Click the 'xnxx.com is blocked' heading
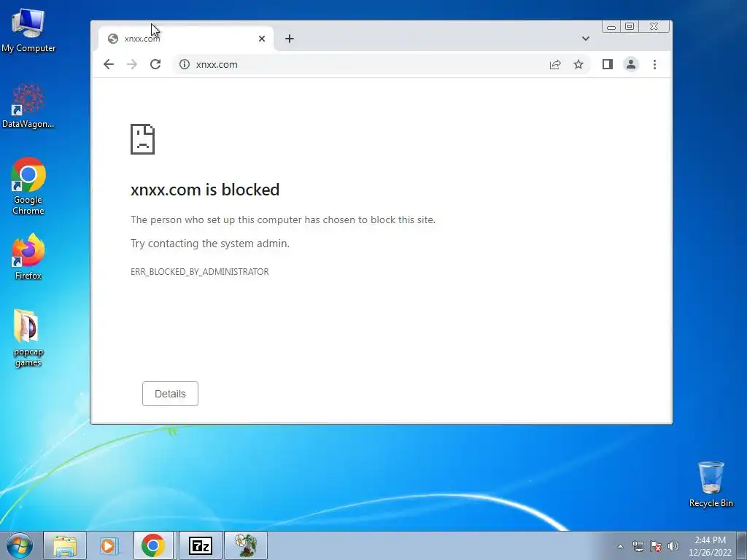The width and height of the screenshot is (747, 560). tap(205, 190)
